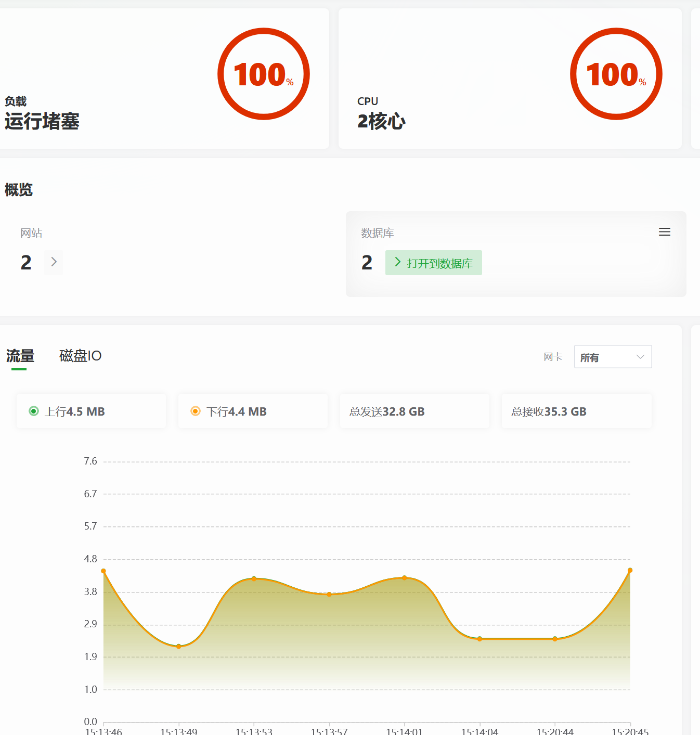
Task: Toggle the downstream 4.4 MB legend dot
Action: tap(196, 411)
